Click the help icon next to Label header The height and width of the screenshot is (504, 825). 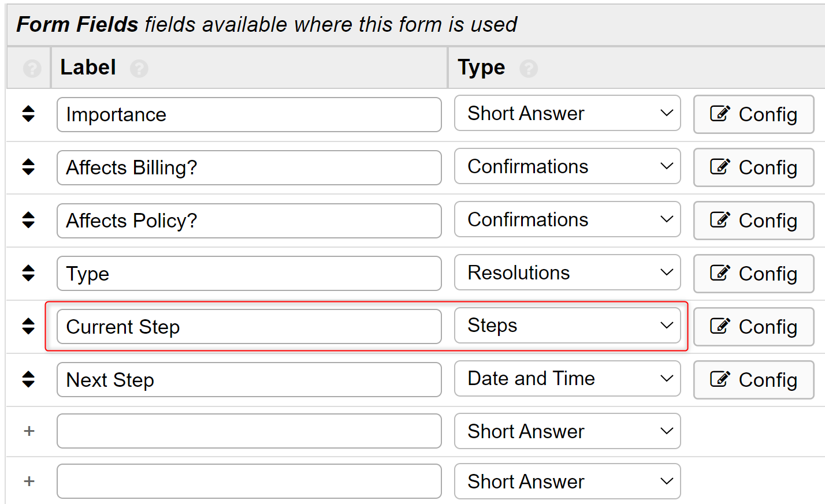(139, 69)
